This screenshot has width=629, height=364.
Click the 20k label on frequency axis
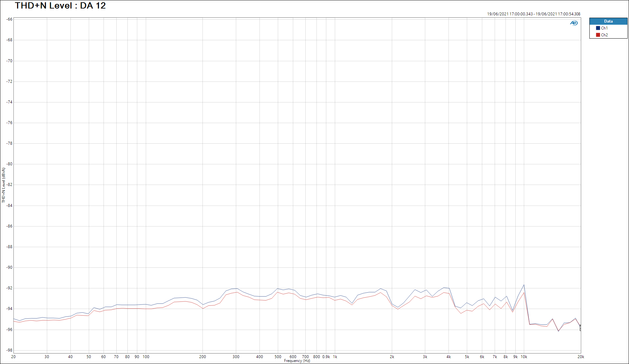click(581, 357)
